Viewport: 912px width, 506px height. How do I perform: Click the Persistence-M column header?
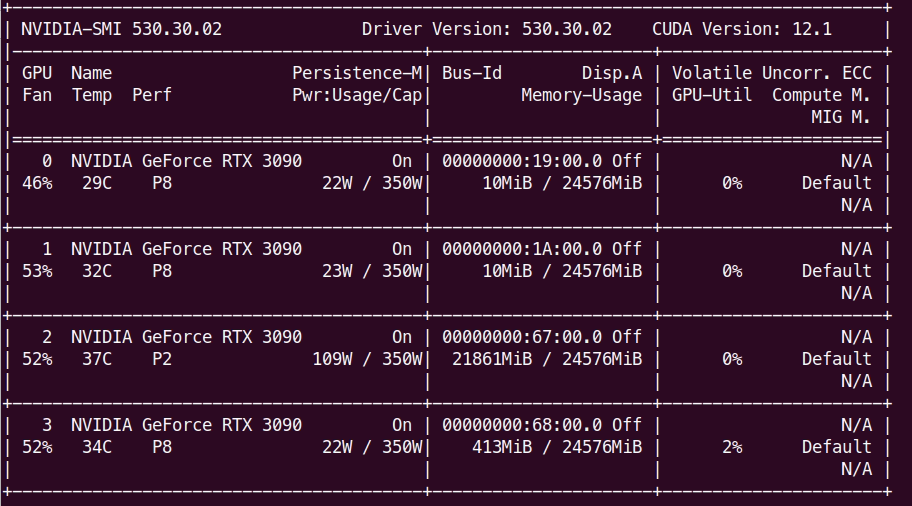(357, 73)
